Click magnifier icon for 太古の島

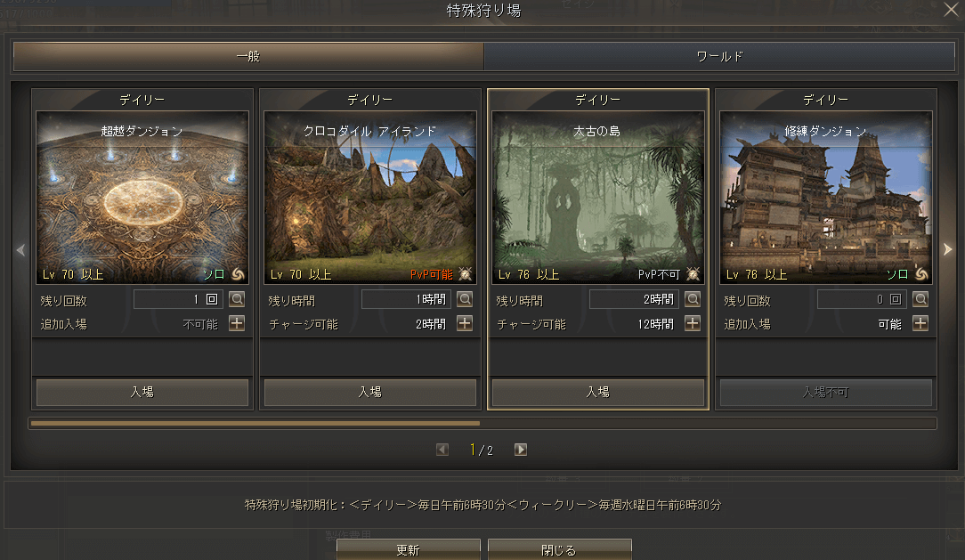click(x=693, y=300)
